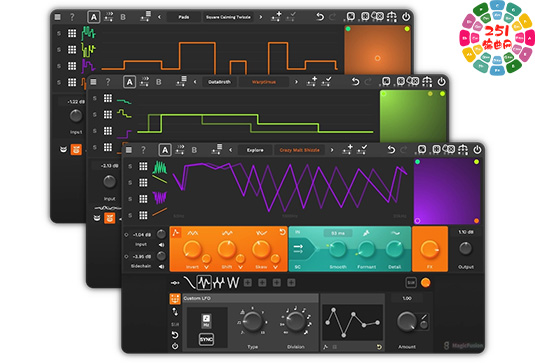
Task: Select state B in the front window
Action: 194,150
